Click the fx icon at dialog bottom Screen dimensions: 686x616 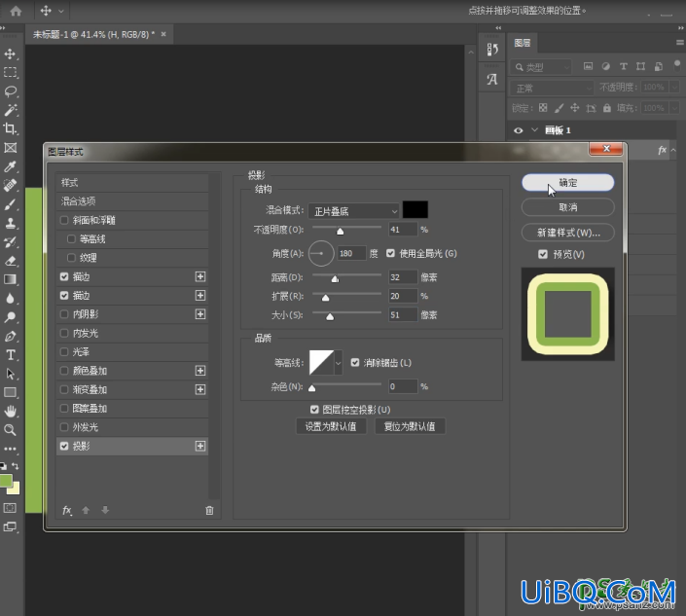(x=67, y=510)
